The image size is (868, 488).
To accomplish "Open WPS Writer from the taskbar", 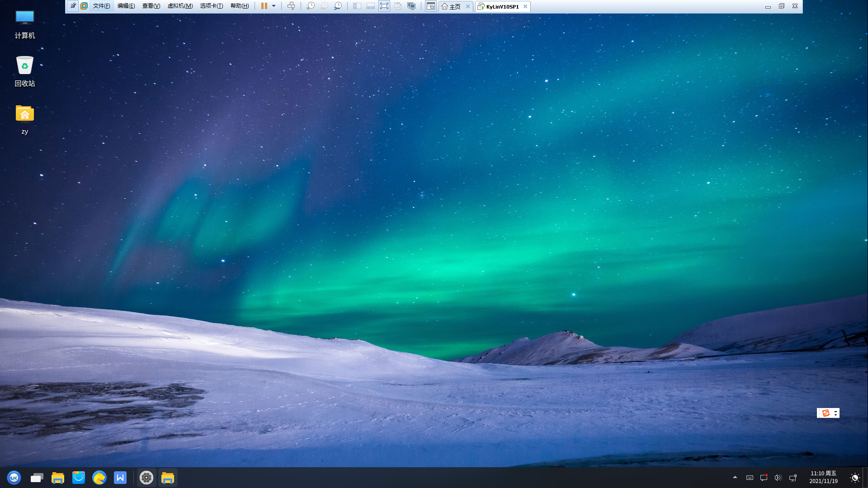I will click(120, 478).
